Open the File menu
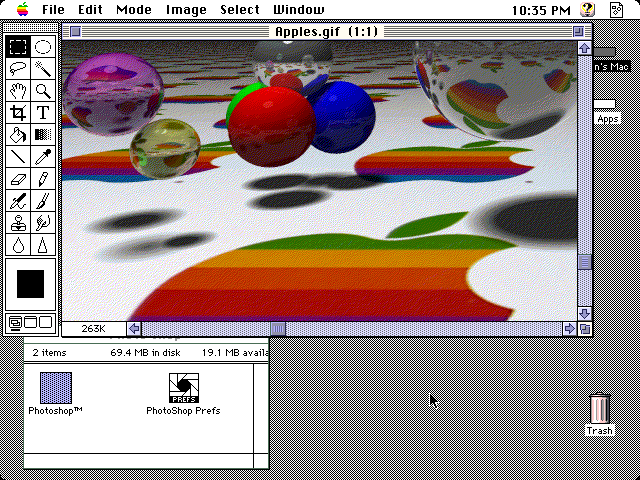Viewport: 640px width, 480px height. 53,9
